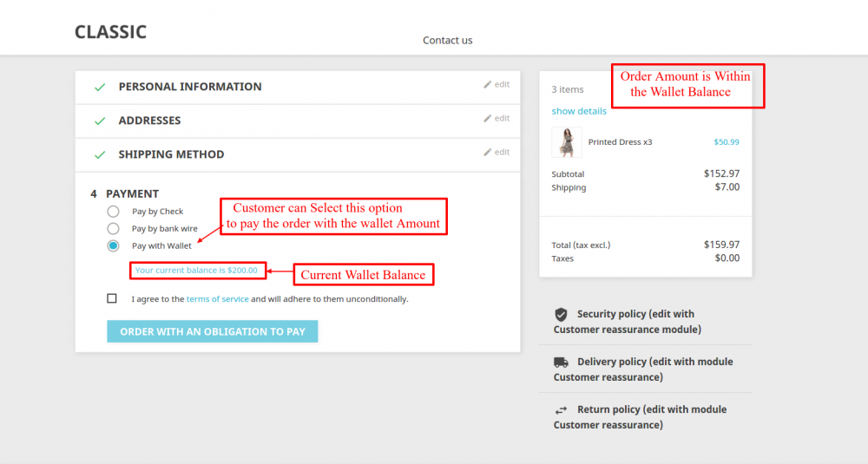
Task: Click the Pay with Wallet label
Action: (161, 245)
